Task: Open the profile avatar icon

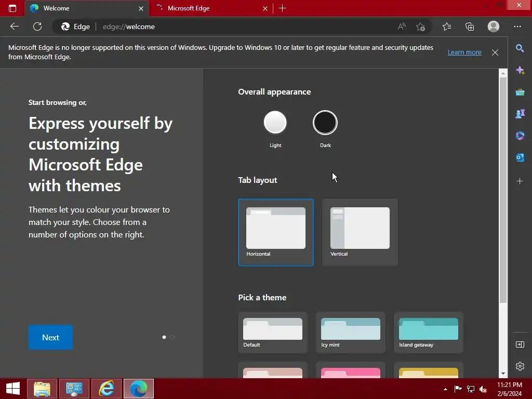Action: pyautogui.click(x=494, y=26)
